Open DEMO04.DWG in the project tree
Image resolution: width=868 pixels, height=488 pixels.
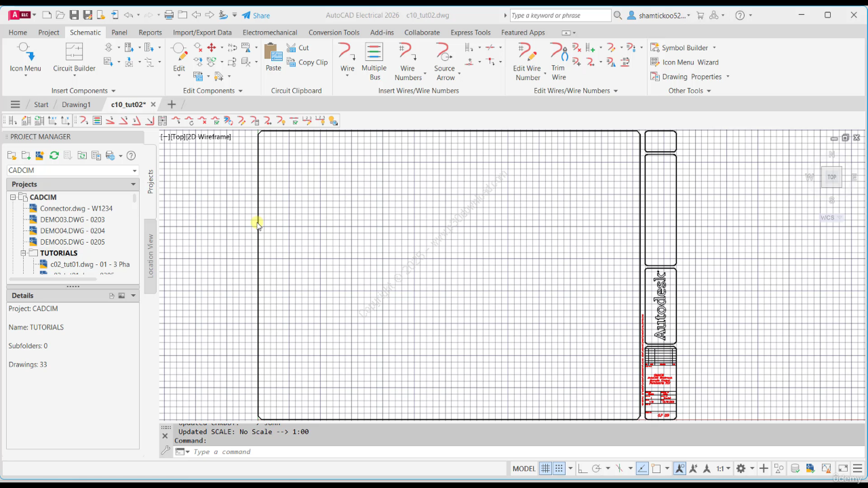point(72,230)
